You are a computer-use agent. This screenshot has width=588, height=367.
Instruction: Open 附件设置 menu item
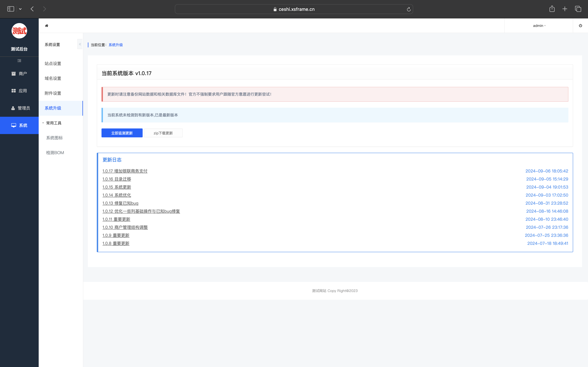tap(53, 93)
